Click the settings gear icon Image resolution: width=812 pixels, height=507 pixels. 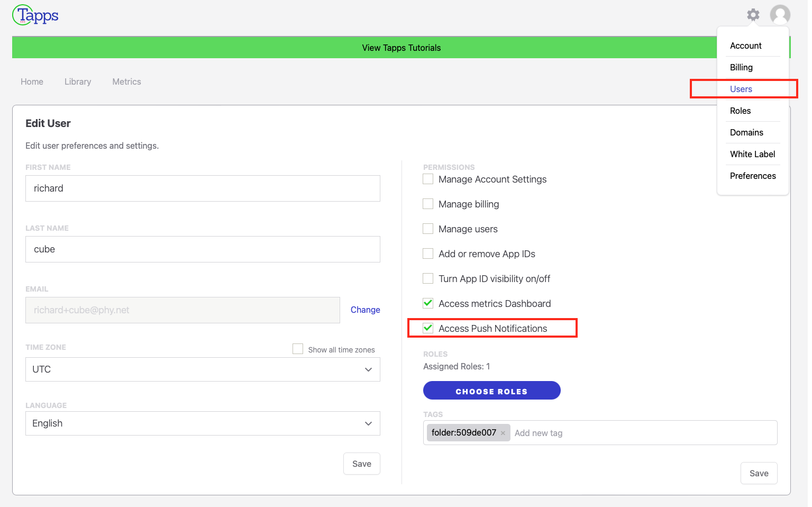click(x=753, y=15)
